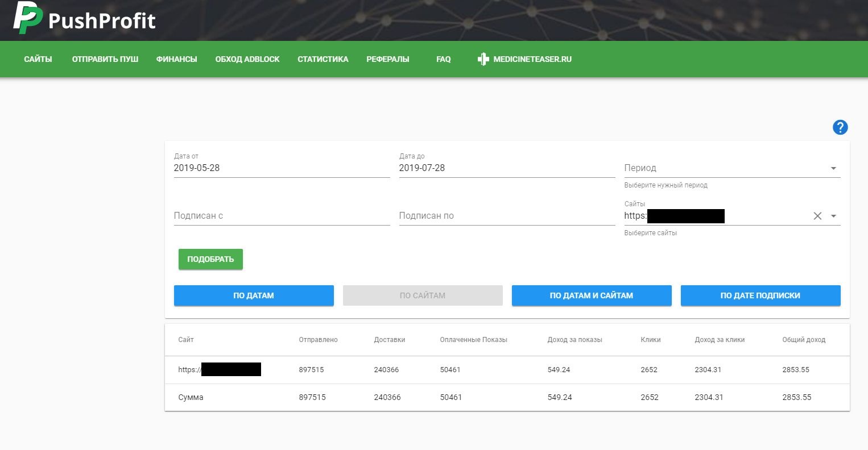Click the https site cell in the table

(x=220, y=369)
